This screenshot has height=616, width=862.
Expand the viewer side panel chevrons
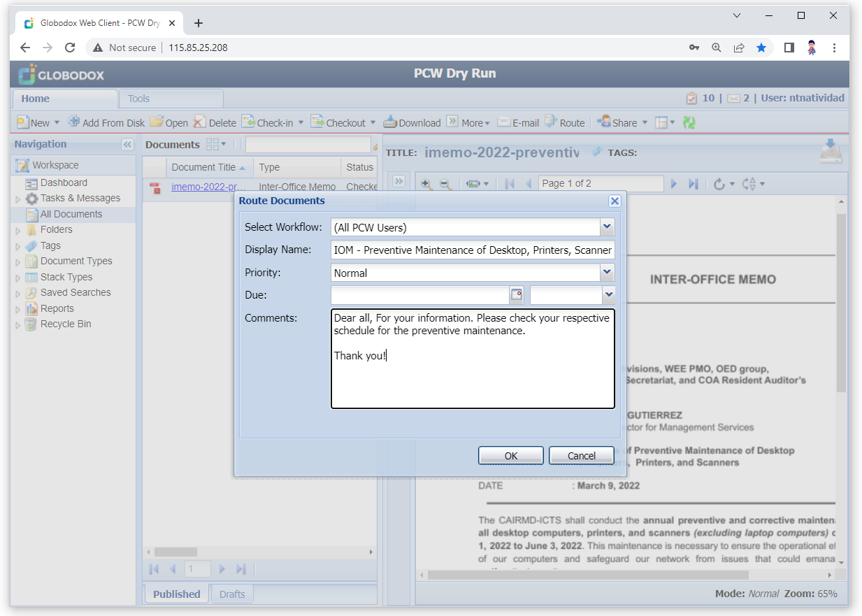tap(398, 181)
